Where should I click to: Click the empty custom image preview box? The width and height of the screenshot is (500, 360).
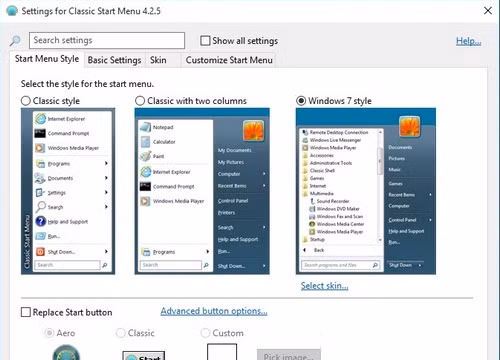[222, 352]
